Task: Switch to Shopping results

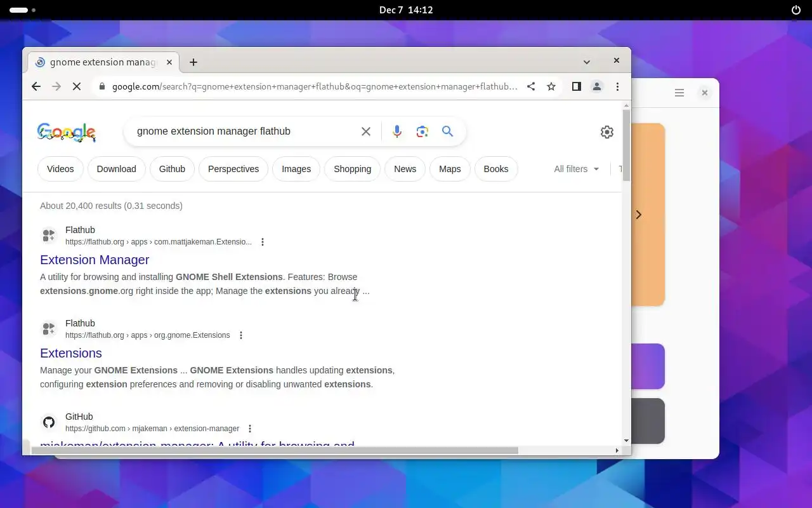Action: pos(353,169)
